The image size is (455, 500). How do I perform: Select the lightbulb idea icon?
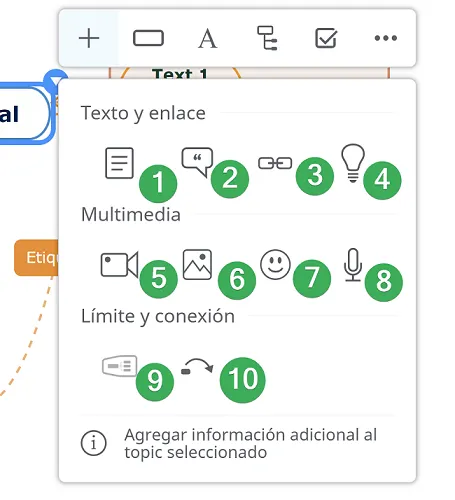tap(353, 163)
